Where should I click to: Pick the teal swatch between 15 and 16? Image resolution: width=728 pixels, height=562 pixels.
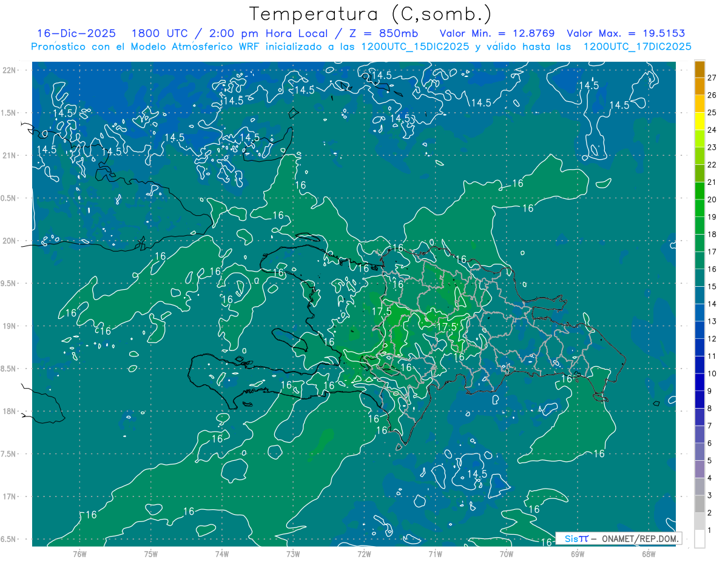[699, 278]
